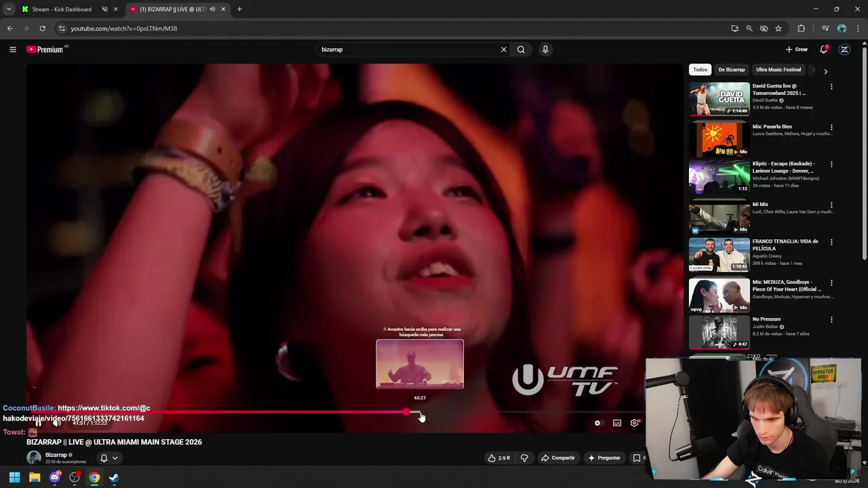Go back in browser history
The width and height of the screenshot is (868, 488).
pyautogui.click(x=9, y=28)
